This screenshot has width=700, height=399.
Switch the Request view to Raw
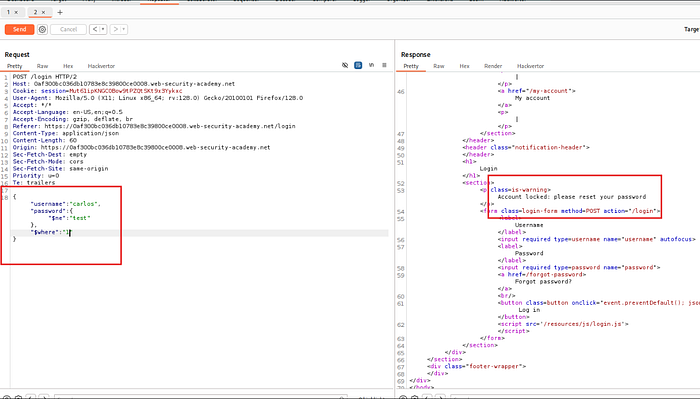tap(42, 66)
